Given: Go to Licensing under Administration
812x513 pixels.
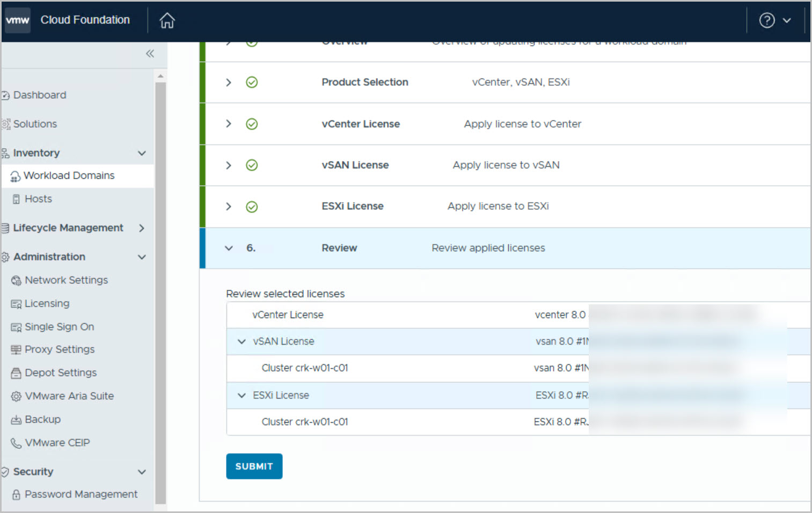Looking at the screenshot, I should pyautogui.click(x=47, y=304).
